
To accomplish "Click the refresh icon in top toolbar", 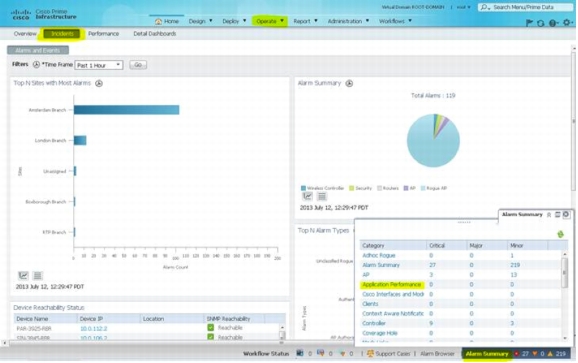I will [x=540, y=23].
